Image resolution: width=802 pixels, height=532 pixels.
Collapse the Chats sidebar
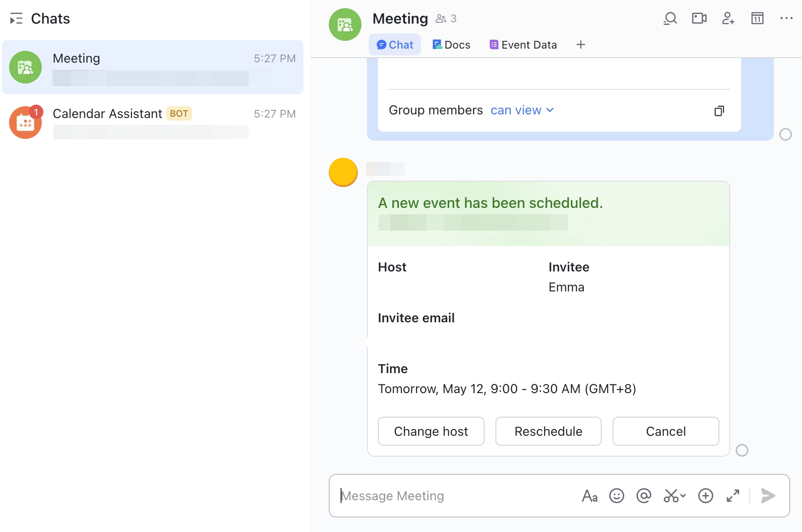[16, 19]
